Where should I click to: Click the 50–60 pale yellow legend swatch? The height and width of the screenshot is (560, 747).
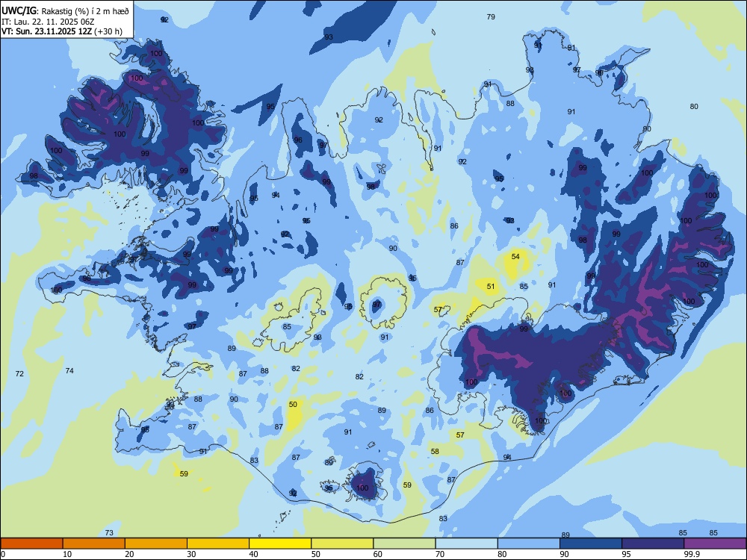(343, 544)
